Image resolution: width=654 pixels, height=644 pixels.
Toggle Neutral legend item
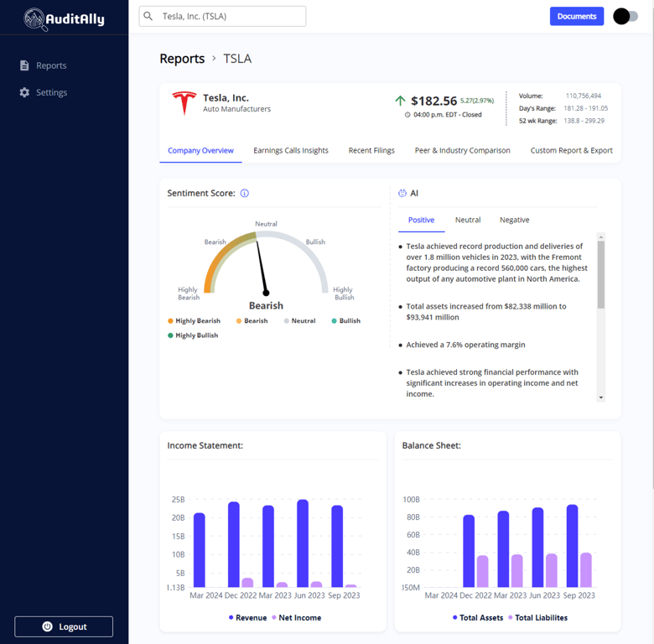click(x=299, y=321)
